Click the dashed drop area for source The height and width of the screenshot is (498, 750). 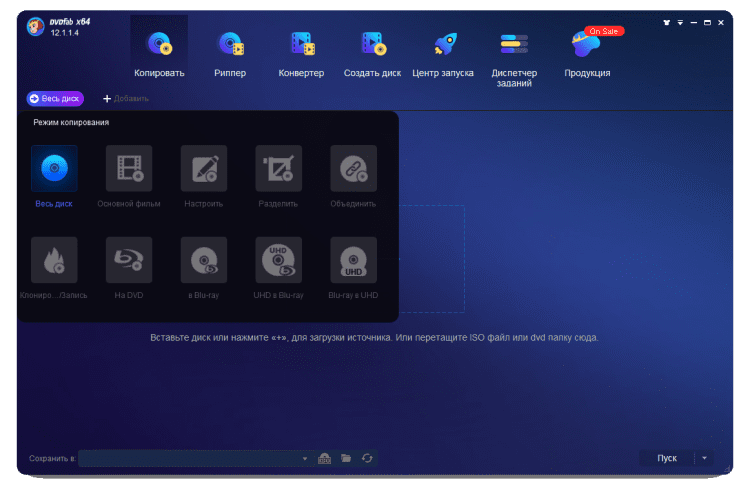pos(432,259)
